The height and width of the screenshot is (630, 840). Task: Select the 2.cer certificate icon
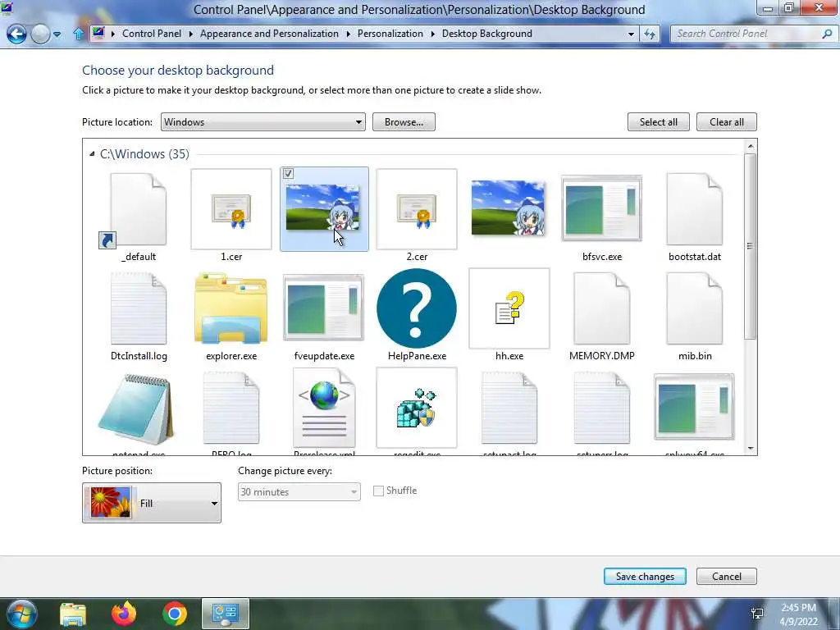point(416,209)
